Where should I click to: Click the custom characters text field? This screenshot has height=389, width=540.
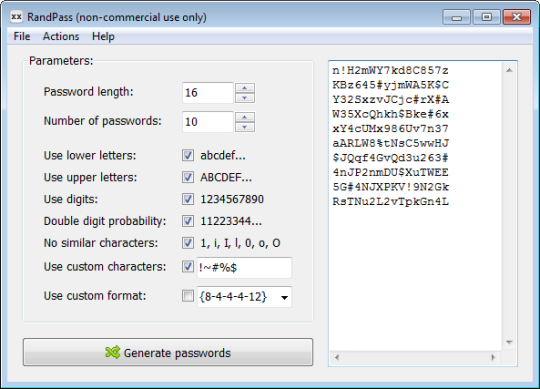(x=244, y=267)
